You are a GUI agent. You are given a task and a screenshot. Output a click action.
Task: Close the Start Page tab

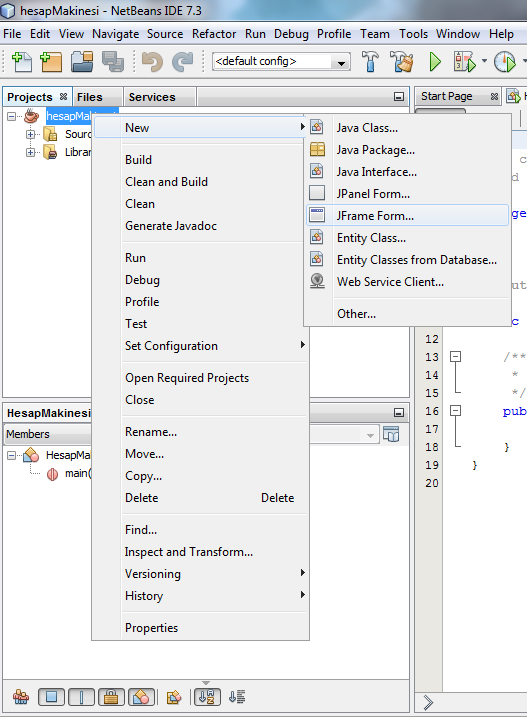pos(494,96)
